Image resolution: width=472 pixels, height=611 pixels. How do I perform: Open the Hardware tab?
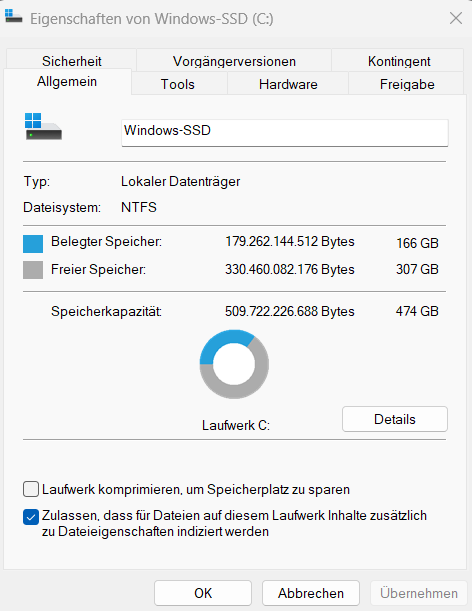[x=288, y=83]
